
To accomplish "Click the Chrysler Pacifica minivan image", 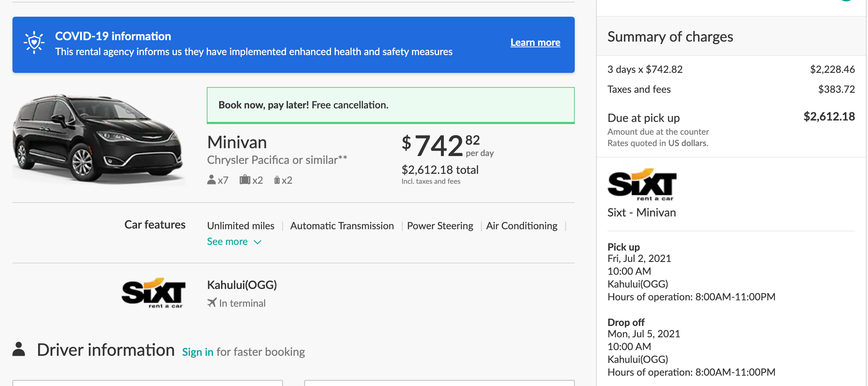I will (x=98, y=138).
